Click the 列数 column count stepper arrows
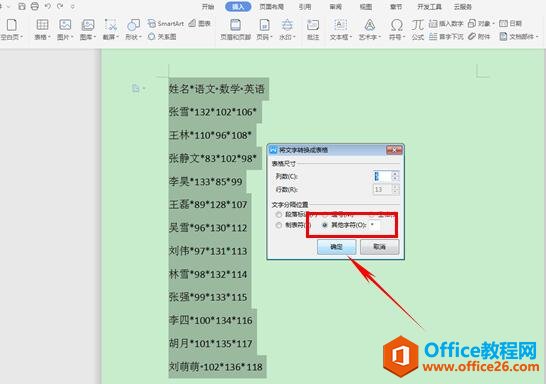This screenshot has width=546, height=384. pos(395,176)
